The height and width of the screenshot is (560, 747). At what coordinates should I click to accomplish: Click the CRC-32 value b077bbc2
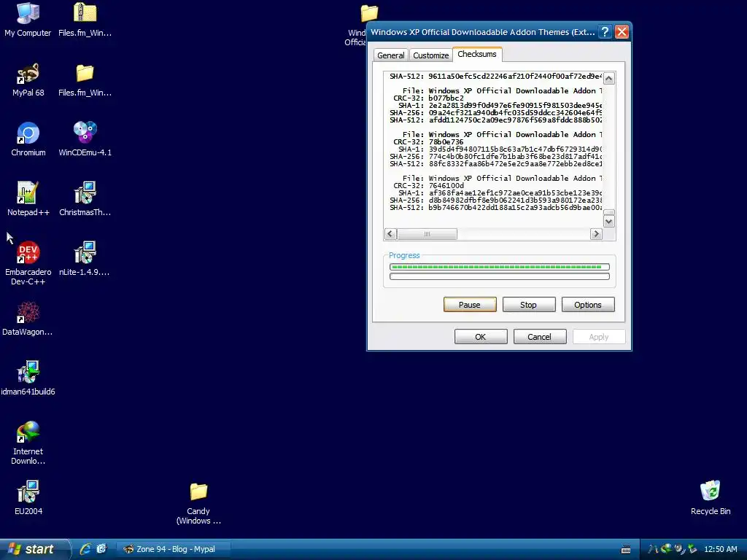point(446,98)
